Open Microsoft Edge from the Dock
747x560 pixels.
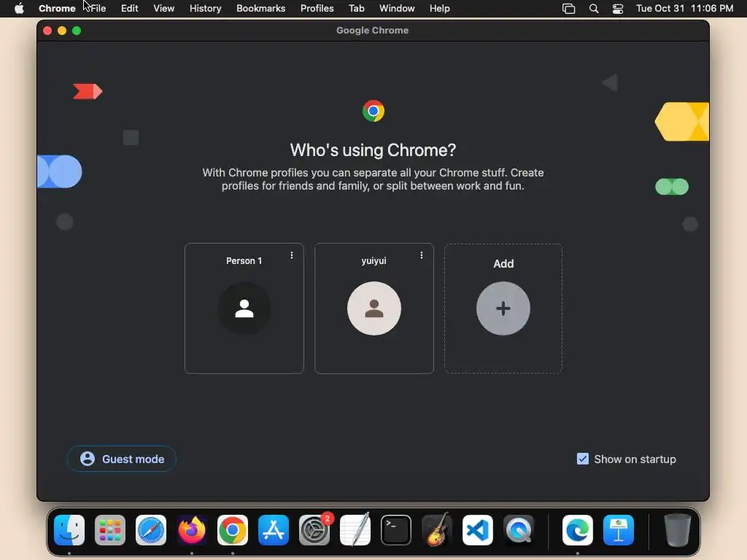coord(578,529)
